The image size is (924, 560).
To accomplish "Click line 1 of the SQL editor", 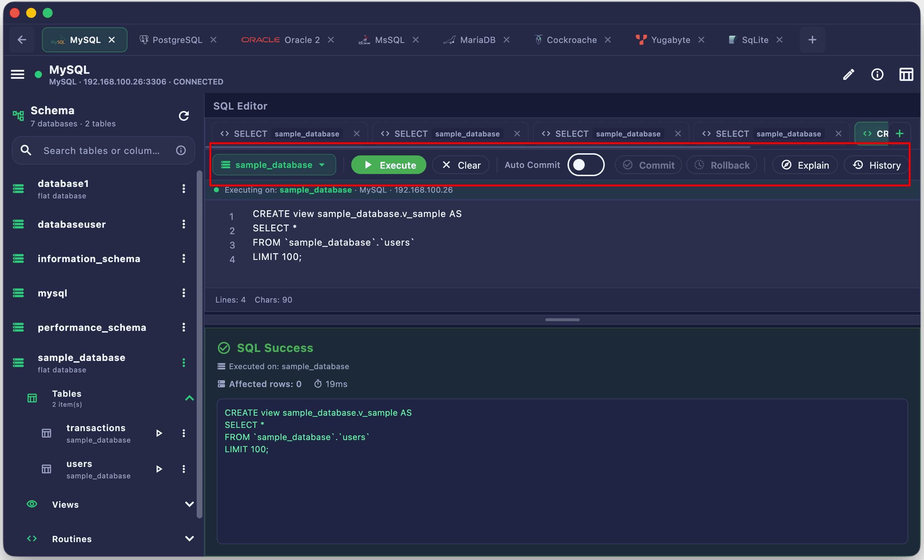I will coord(357,214).
